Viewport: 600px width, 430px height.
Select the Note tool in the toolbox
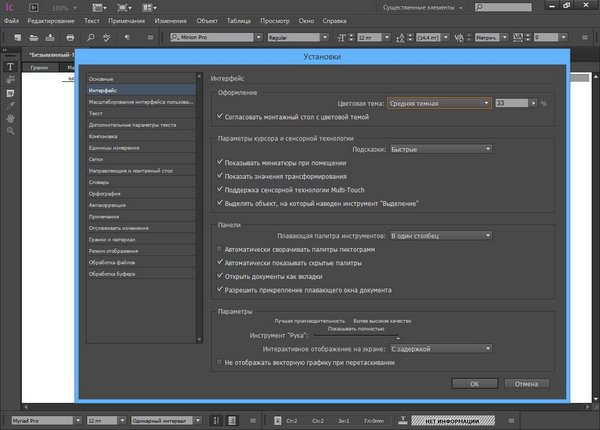(x=10, y=91)
